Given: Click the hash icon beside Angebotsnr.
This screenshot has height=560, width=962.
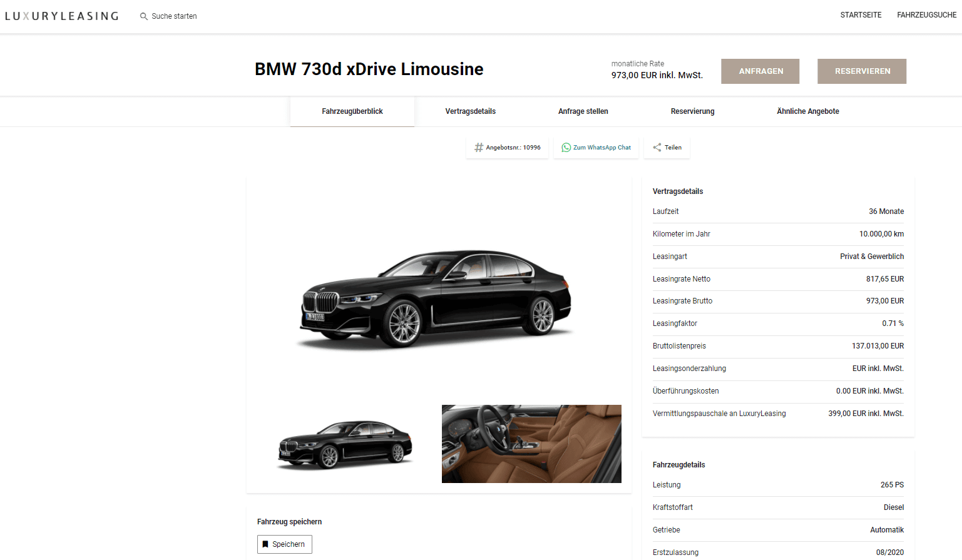Looking at the screenshot, I should (x=479, y=148).
